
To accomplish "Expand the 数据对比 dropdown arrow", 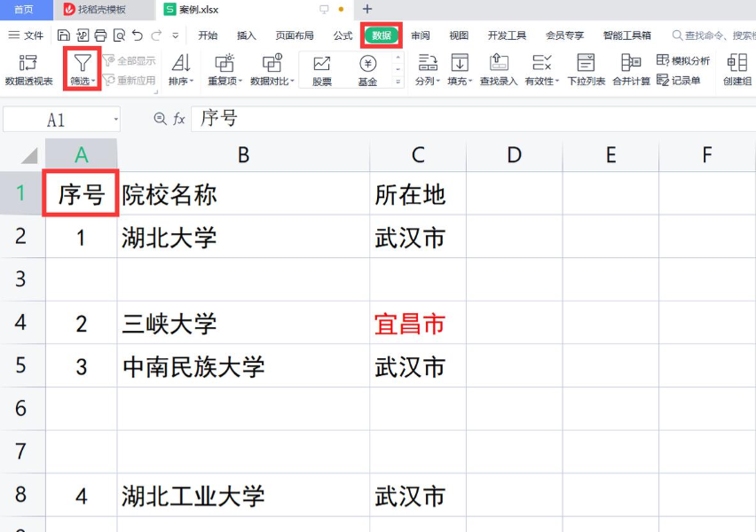I will point(292,81).
